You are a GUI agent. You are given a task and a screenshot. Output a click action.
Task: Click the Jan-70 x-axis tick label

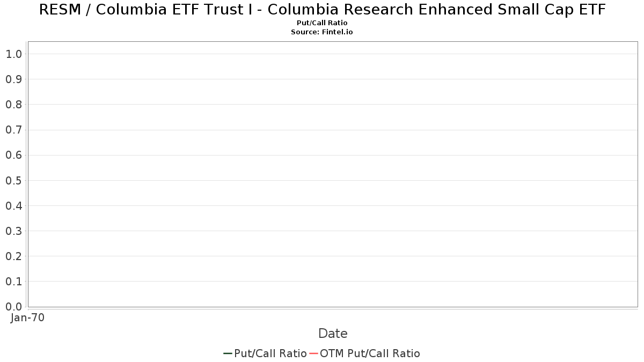pyautogui.click(x=28, y=317)
